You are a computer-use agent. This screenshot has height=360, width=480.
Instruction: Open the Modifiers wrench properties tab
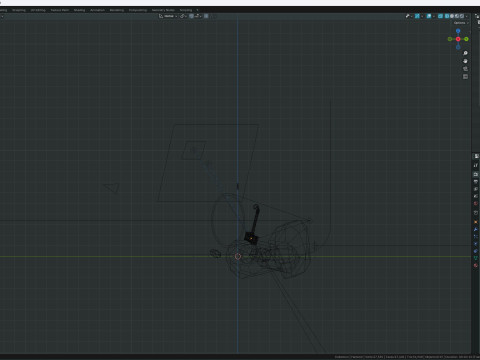coord(476,229)
